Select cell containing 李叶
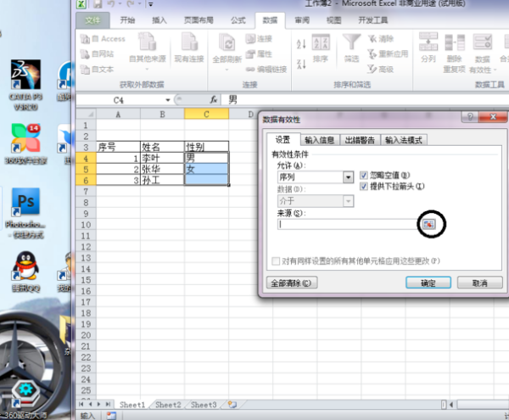 (162, 159)
